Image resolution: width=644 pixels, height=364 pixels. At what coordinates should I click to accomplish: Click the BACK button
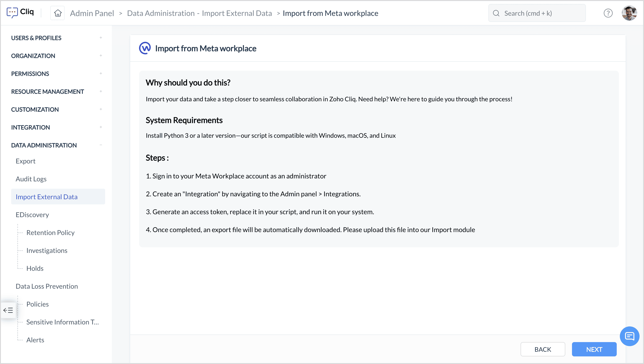pyautogui.click(x=542, y=349)
